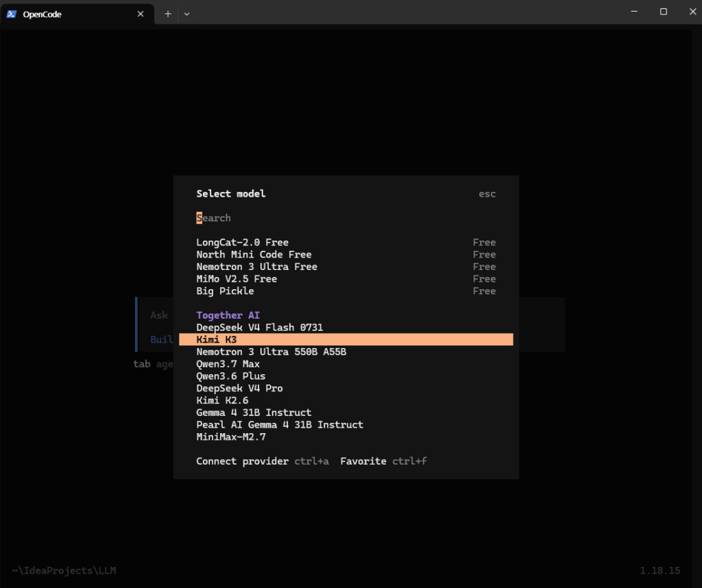
Task: Close the OpenCode terminal tab
Action: 140,14
